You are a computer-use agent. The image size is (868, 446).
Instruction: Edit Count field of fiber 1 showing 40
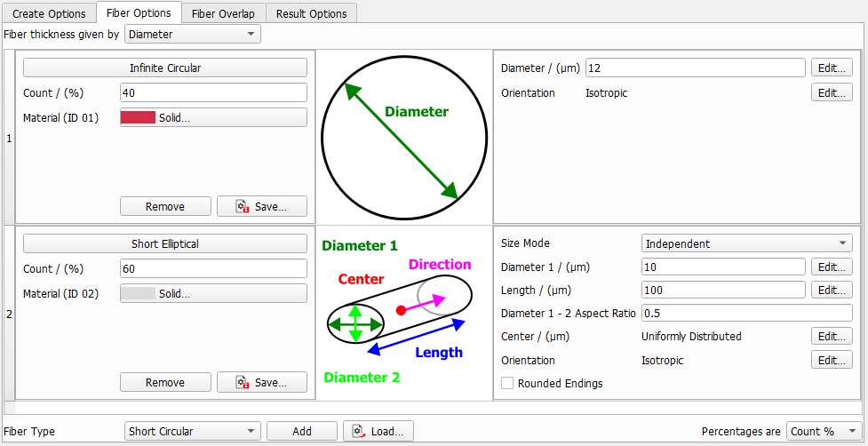[x=213, y=93]
